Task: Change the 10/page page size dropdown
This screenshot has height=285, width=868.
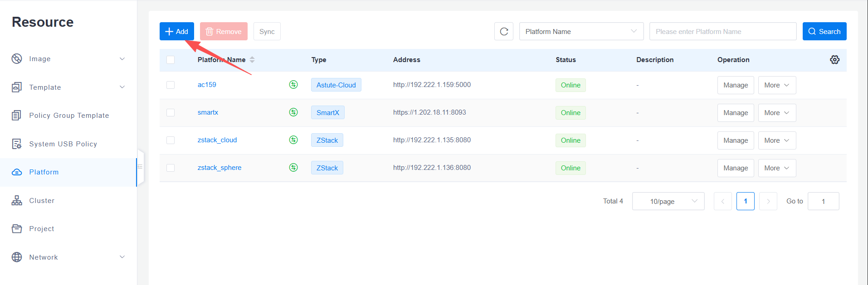Action: pyautogui.click(x=668, y=201)
